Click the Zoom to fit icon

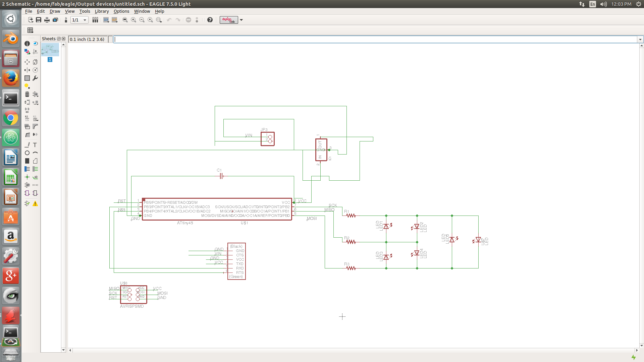[x=125, y=20]
